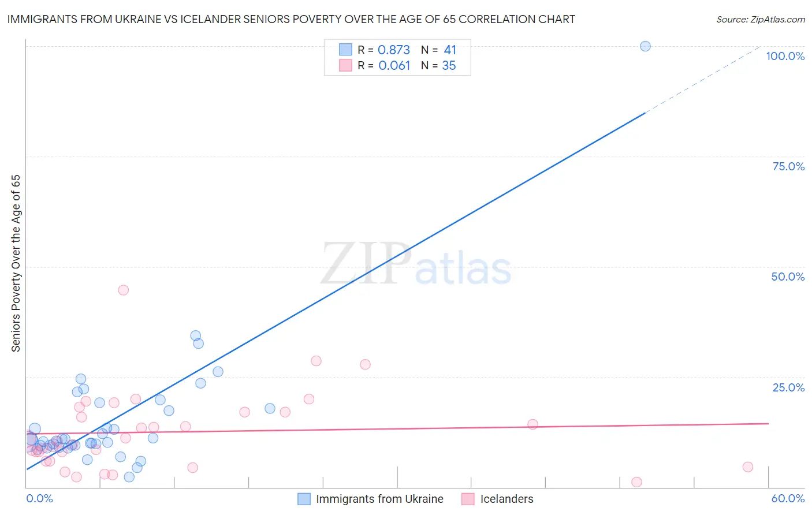Screen dimensions: 812x515
Task: Select the blue outlier point at 100%
Action: [646, 46]
